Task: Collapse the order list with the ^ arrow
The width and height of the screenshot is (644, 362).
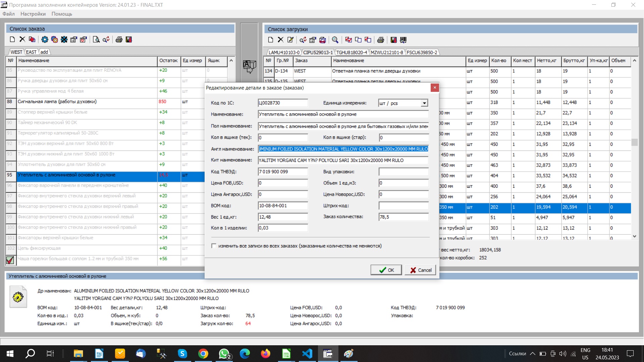Action: click(x=231, y=61)
